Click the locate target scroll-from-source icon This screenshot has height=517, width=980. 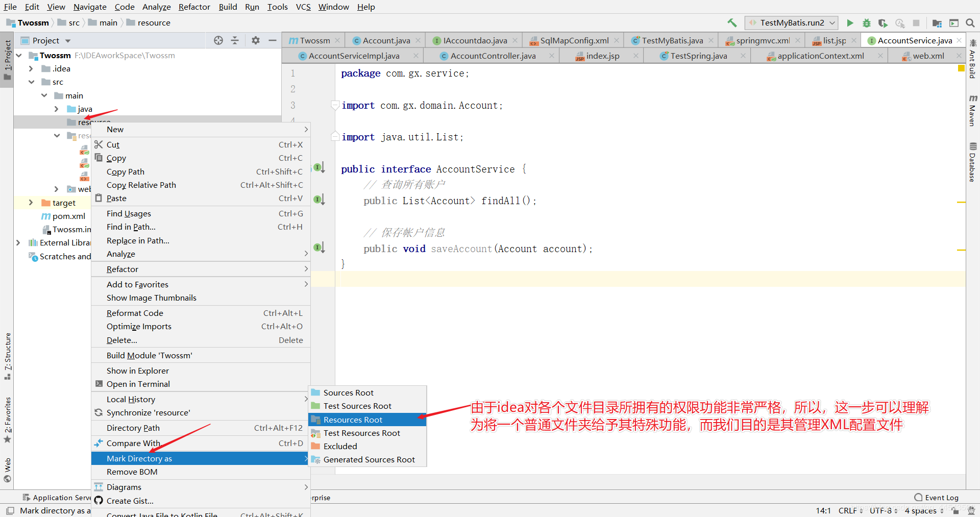(x=218, y=40)
